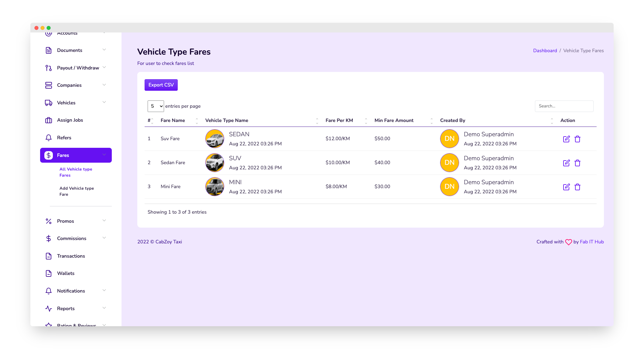Click the Reports activity icon

click(x=49, y=309)
